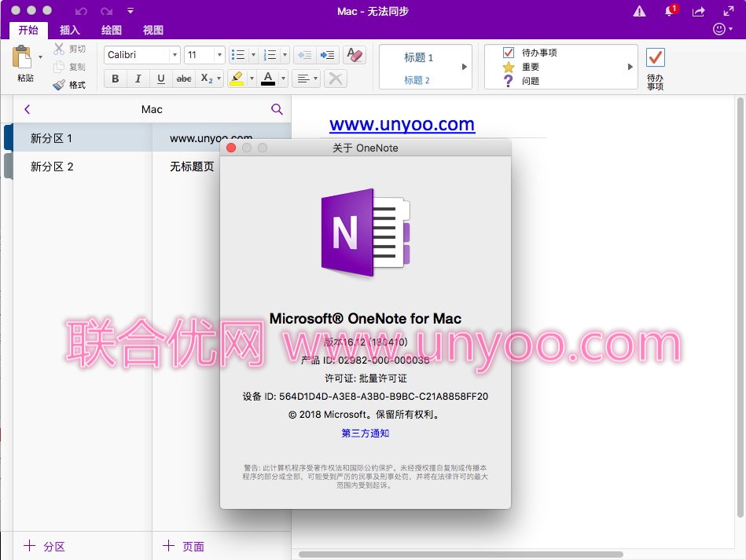Enter full screen with the arrows icon
The image size is (746, 560).
click(x=729, y=11)
